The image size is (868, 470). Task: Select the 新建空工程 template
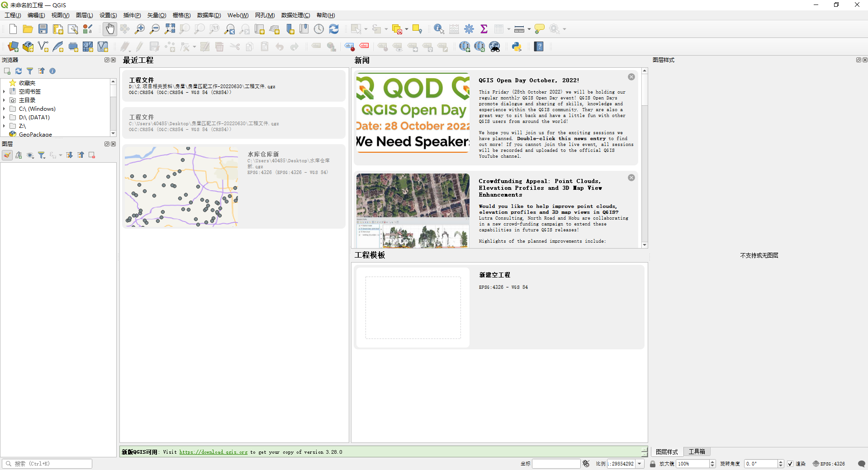(499, 307)
